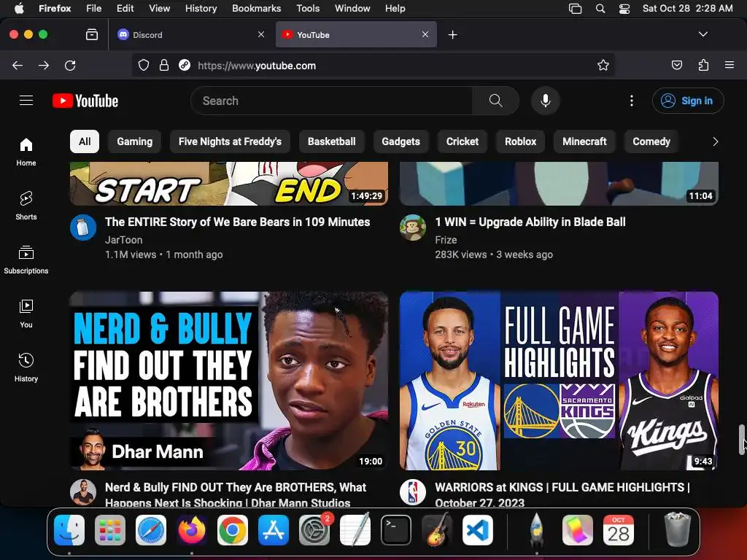Show more category chips with right arrow

pos(715,141)
